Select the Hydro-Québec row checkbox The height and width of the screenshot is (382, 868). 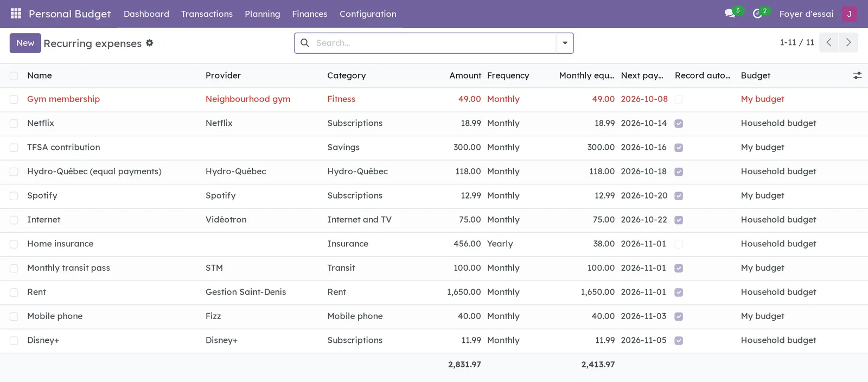[x=14, y=172]
